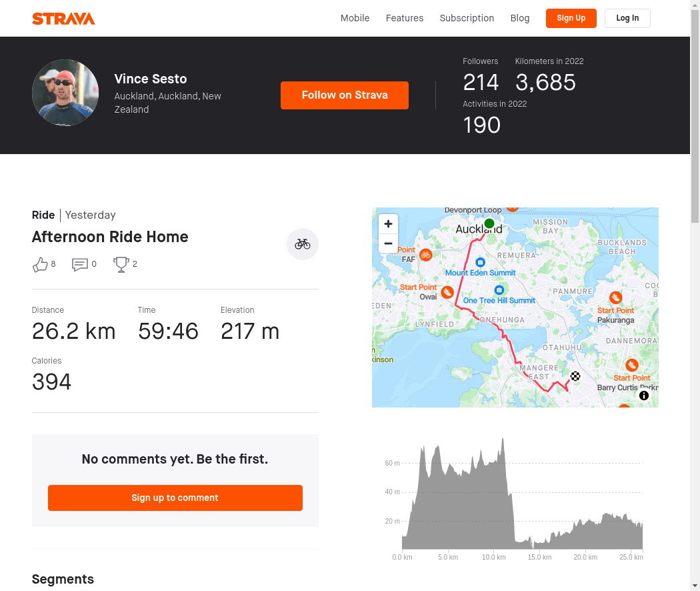Click the vertical scrollbar thumb
The width and height of the screenshot is (700, 591).
695,116
